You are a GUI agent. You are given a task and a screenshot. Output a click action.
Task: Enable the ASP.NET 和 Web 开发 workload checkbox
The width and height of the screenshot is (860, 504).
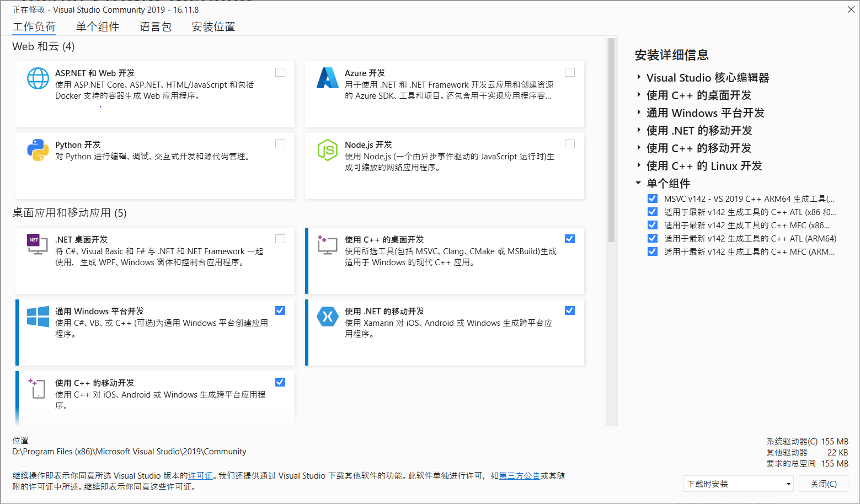pyautogui.click(x=280, y=72)
